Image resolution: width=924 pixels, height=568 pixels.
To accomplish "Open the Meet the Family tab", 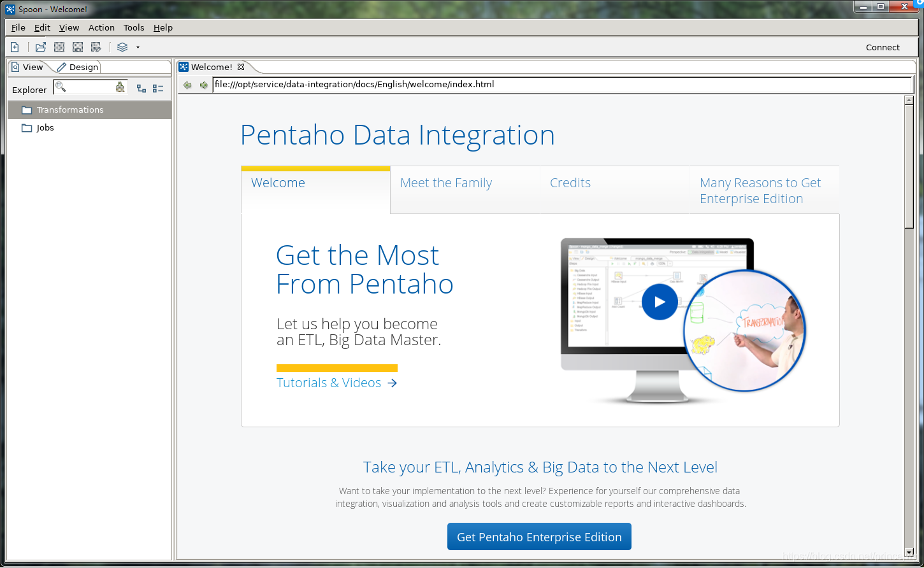I will click(x=465, y=189).
